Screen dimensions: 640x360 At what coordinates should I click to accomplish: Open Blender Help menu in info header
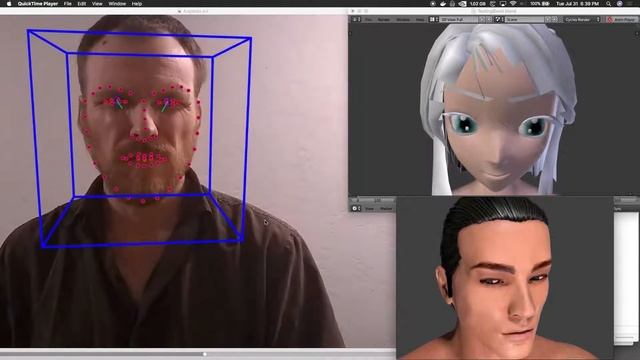click(420, 20)
